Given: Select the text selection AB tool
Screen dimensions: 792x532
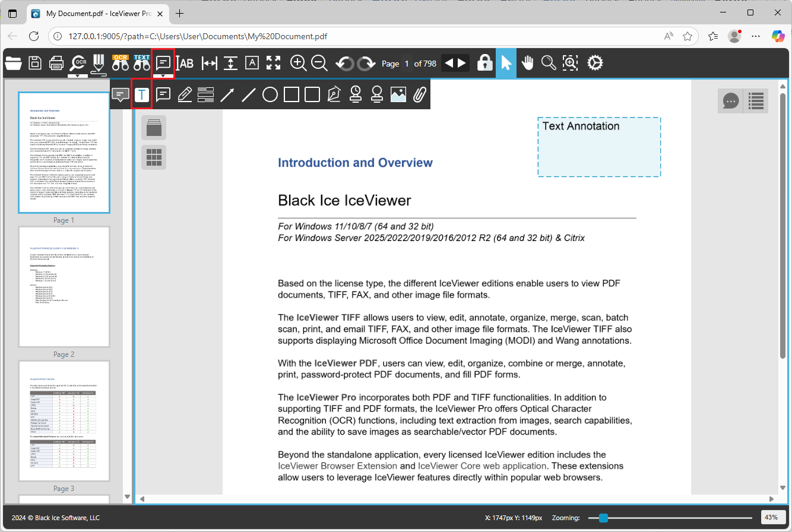Looking at the screenshot, I should 186,63.
